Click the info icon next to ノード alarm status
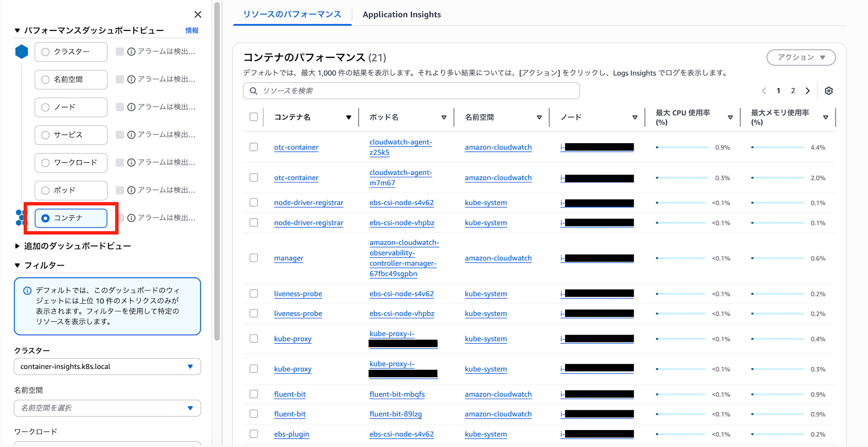868x447 pixels. 132,107
